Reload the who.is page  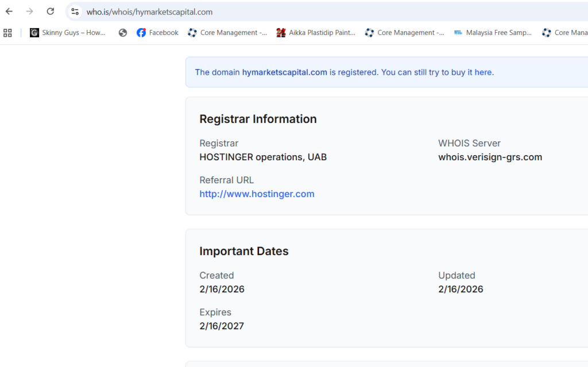click(x=51, y=11)
